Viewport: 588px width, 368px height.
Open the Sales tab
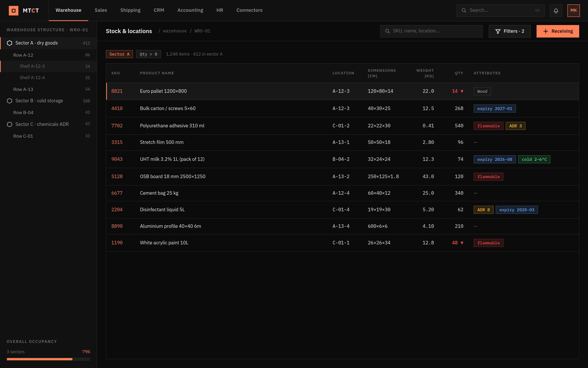coord(101,10)
